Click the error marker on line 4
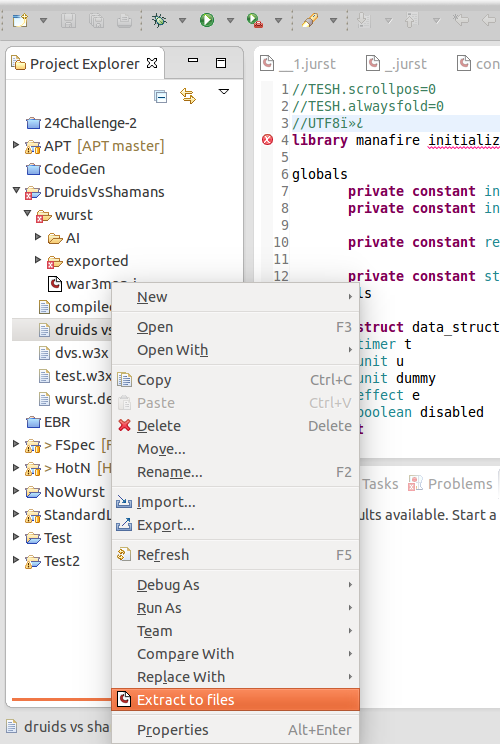500x744 pixels. 268,140
